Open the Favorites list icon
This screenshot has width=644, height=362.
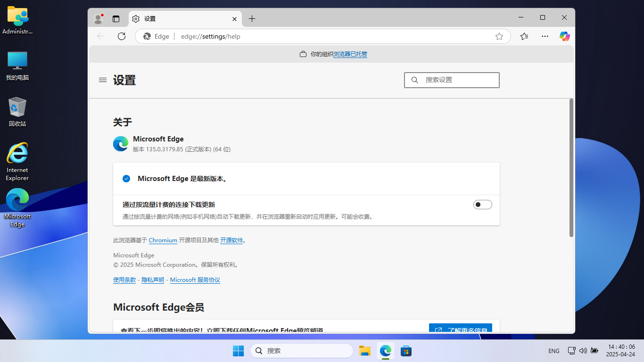tap(524, 36)
